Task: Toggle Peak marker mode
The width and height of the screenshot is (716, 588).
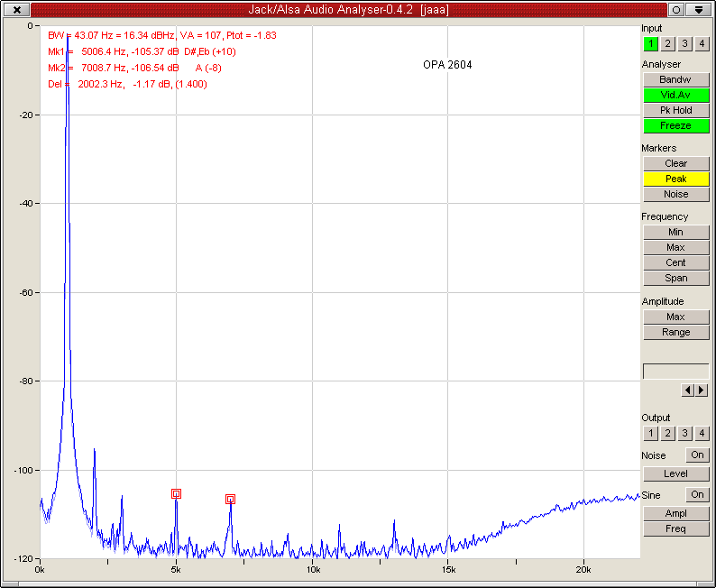Action: (x=675, y=179)
